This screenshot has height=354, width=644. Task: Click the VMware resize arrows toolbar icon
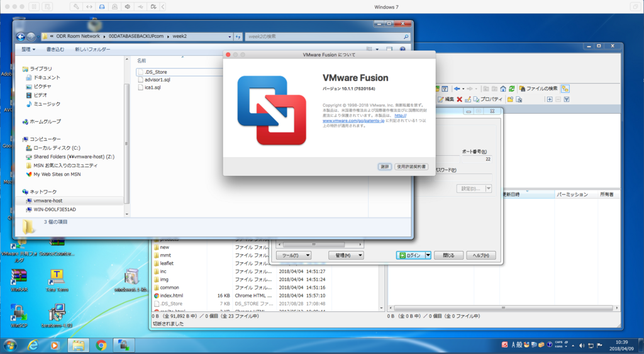point(89,6)
